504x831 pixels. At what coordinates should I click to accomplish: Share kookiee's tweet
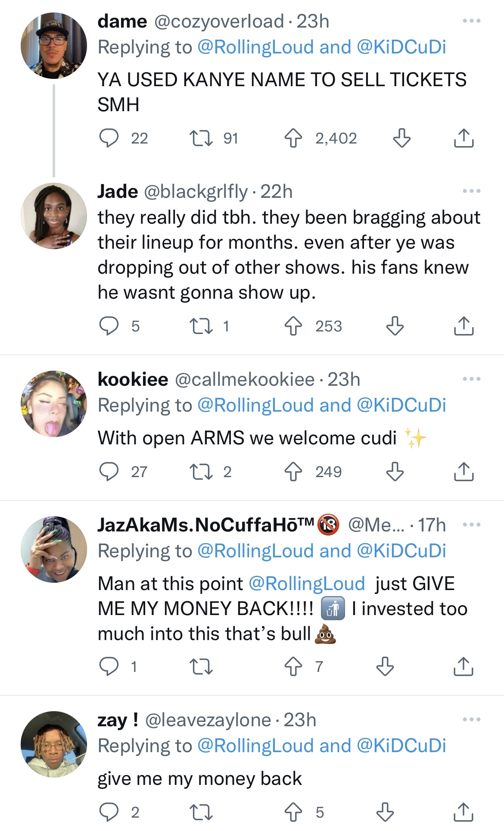click(464, 472)
